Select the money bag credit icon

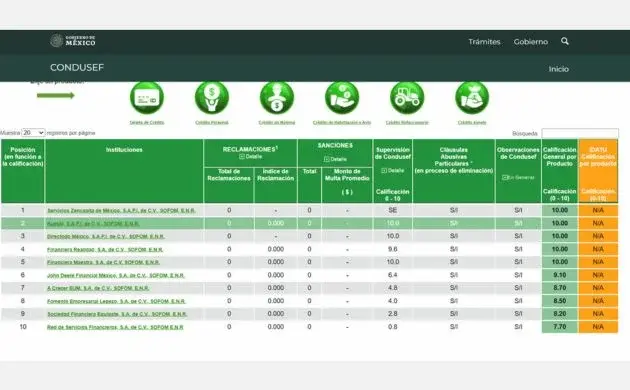[472, 98]
